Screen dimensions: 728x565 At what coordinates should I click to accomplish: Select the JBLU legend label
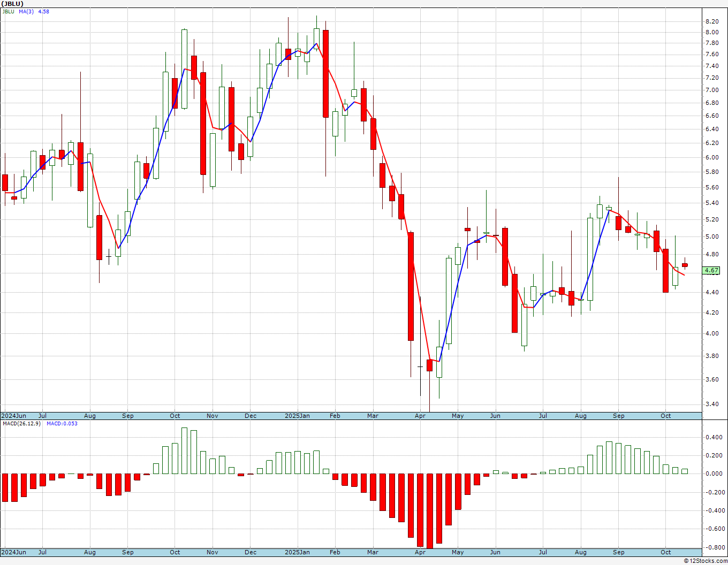coord(8,11)
